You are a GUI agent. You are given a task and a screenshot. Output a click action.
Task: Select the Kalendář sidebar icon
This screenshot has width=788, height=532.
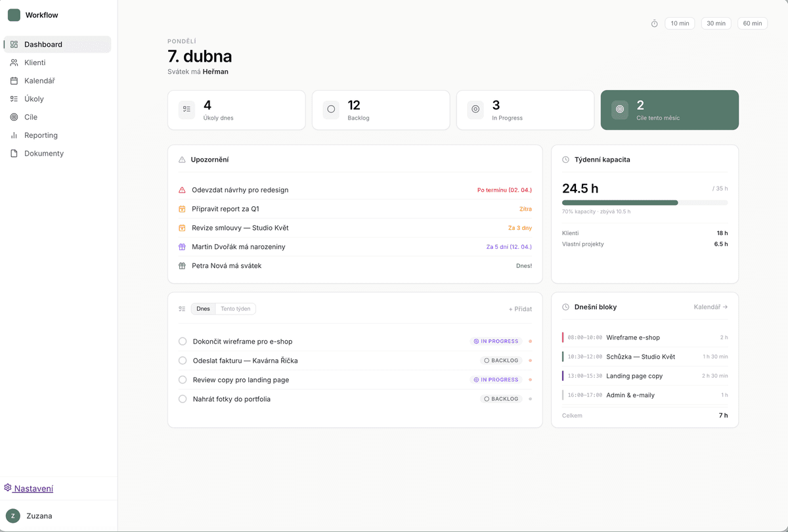point(14,80)
